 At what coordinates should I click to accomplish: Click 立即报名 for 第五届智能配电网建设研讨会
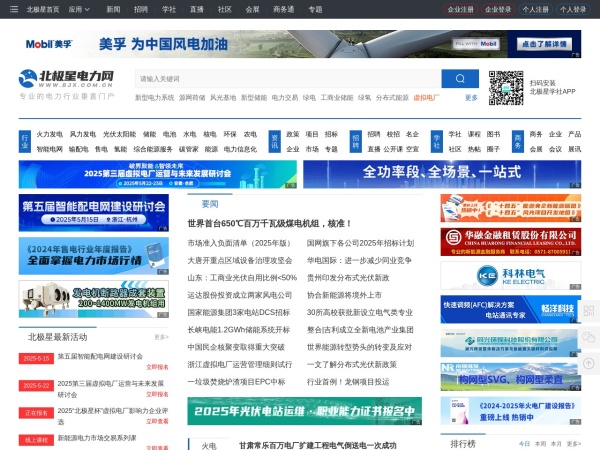click(157, 367)
